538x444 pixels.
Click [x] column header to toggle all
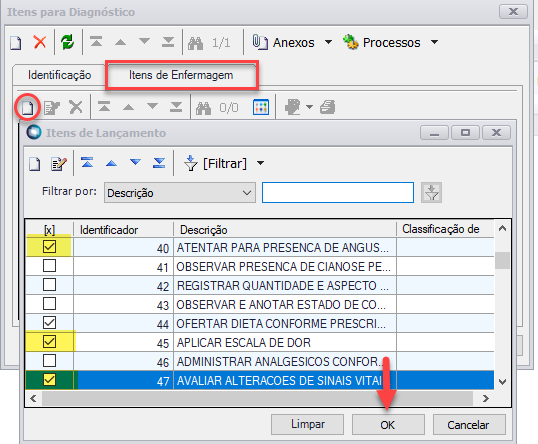pyautogui.click(x=49, y=230)
